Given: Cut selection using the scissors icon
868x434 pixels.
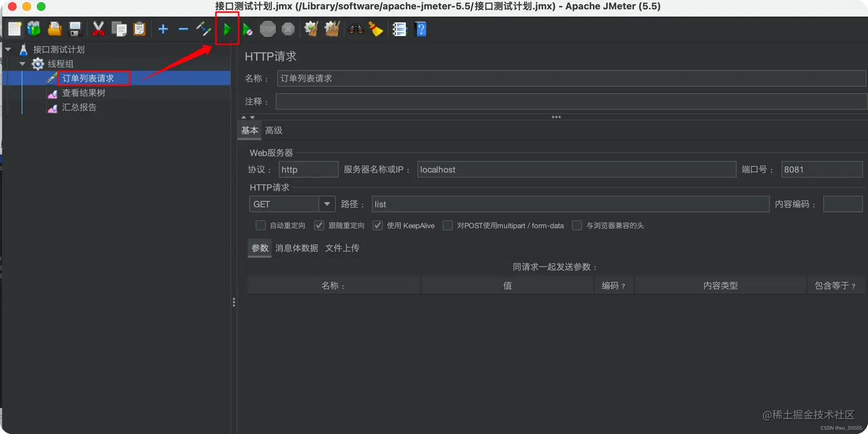Looking at the screenshot, I should pos(98,29).
